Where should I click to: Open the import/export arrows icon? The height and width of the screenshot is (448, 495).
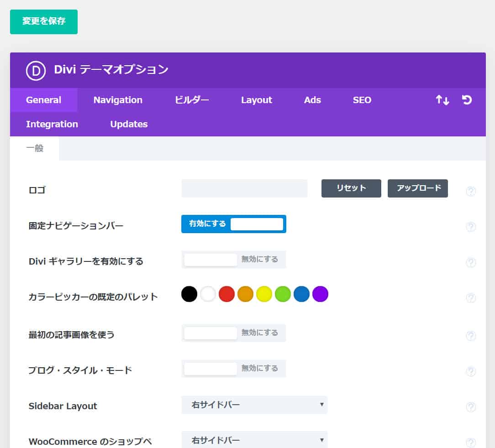click(442, 100)
